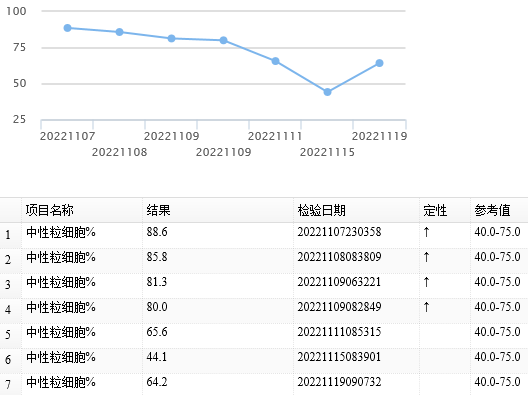Click reference value 40.0-75.0 in row 5
Viewport: 528px width, 395px height.
point(497,332)
